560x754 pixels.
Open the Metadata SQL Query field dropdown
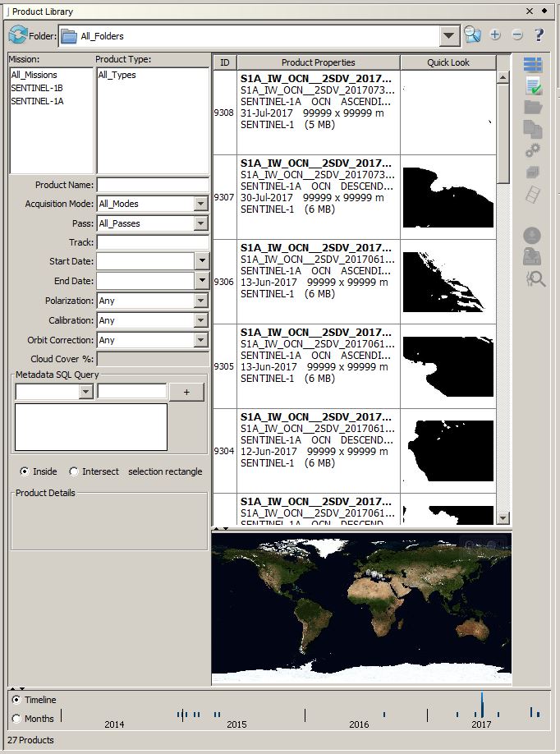pyautogui.click(x=86, y=392)
